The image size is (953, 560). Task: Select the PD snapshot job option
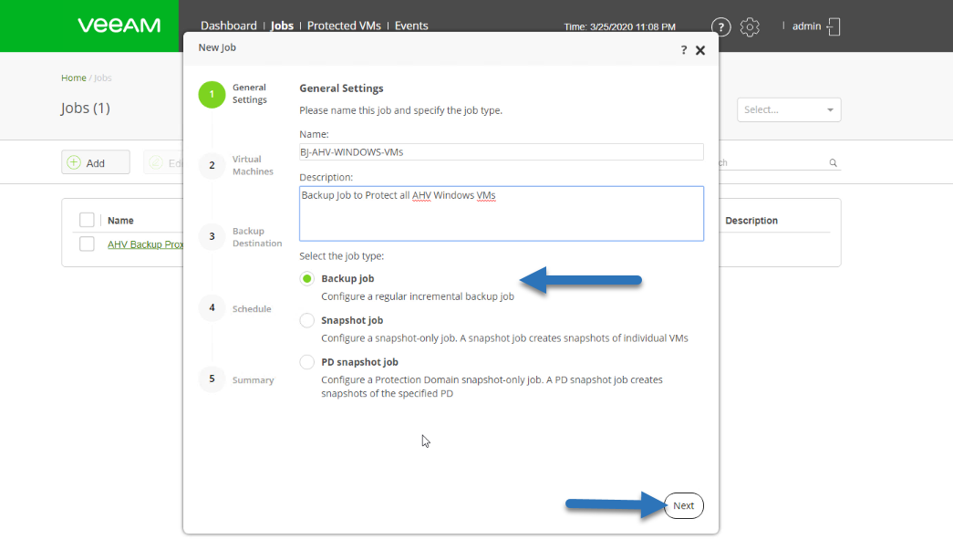(307, 362)
